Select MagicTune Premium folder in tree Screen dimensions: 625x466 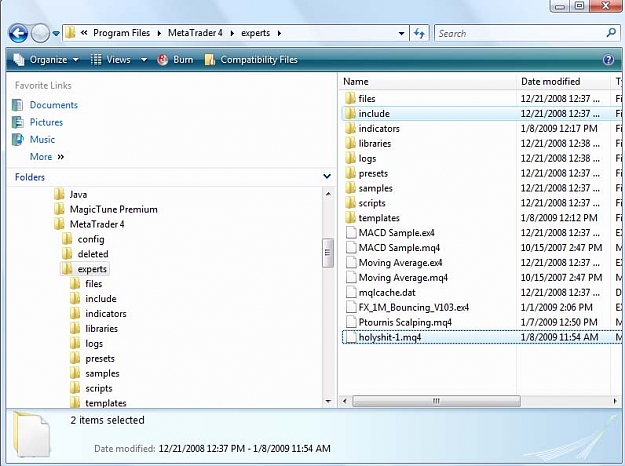[114, 209]
